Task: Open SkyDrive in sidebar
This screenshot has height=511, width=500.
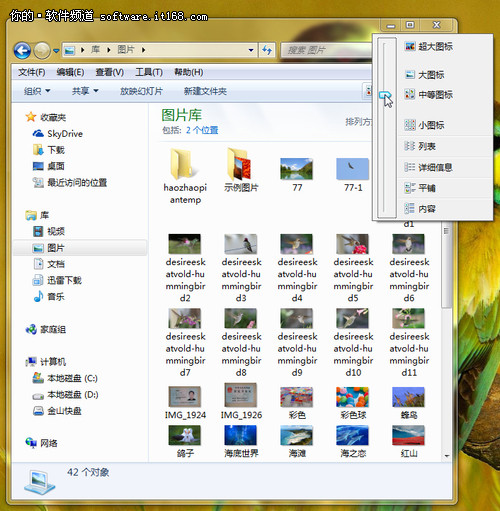Action: click(58, 134)
